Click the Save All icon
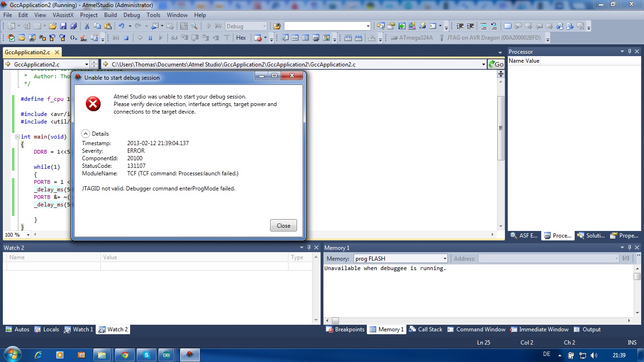The image size is (644, 362). pos(74,26)
